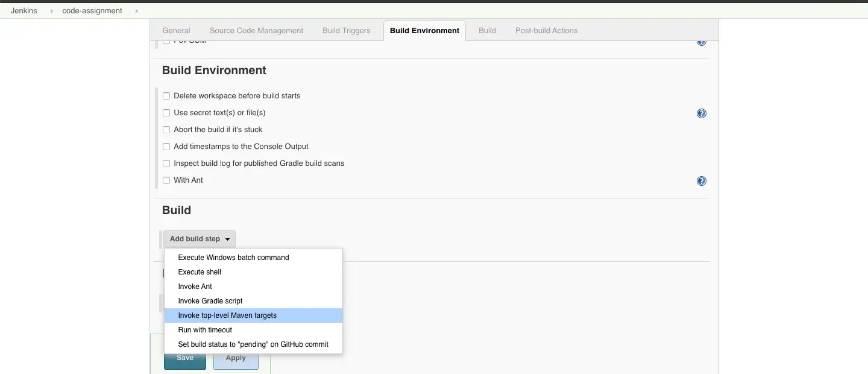This screenshot has height=374, width=868.
Task: Open help for "Use secret text(s) or file(s)"
Action: coord(701,113)
